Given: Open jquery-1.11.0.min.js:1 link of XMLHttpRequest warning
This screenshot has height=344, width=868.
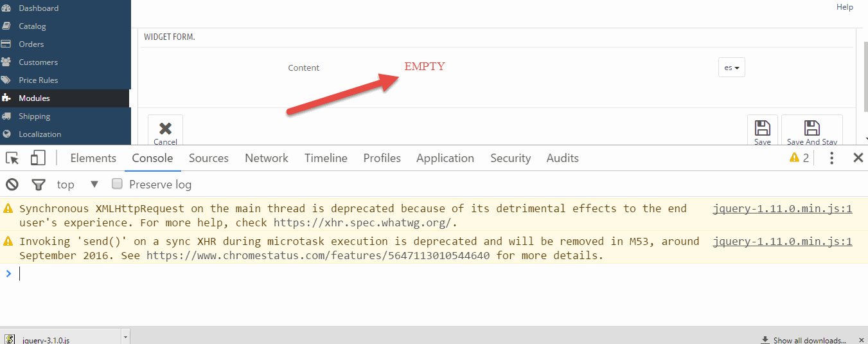Looking at the screenshot, I should (783, 208).
